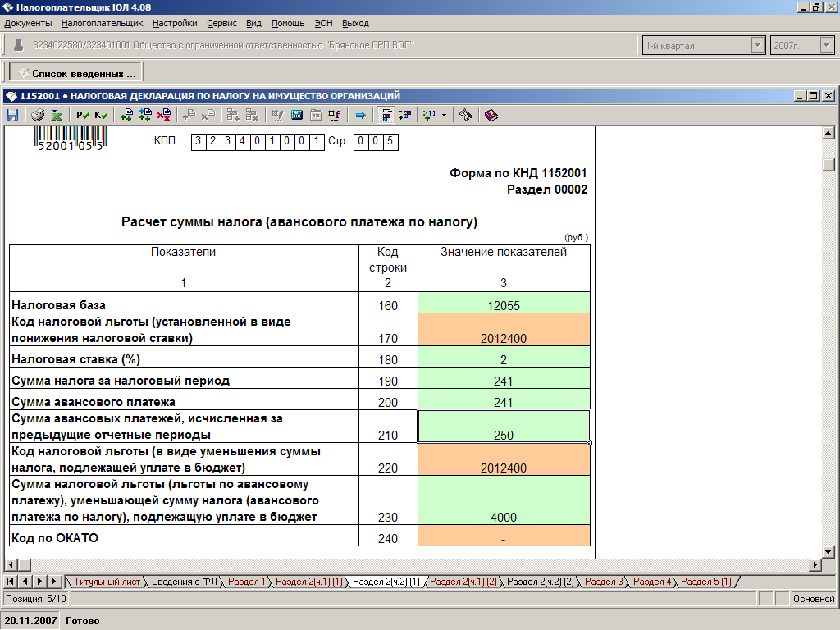Click the line 160 value cell 12055
The image size is (840, 630).
tap(504, 303)
